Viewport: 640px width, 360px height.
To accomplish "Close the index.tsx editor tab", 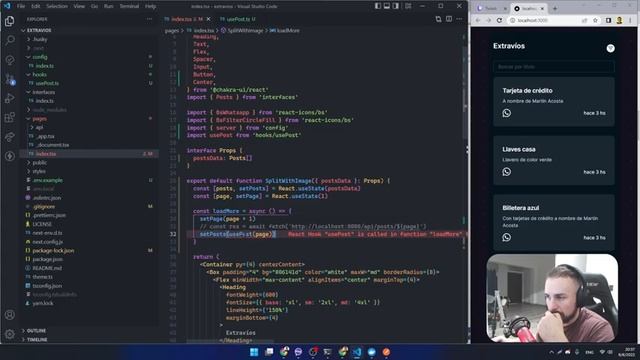I will (x=209, y=19).
